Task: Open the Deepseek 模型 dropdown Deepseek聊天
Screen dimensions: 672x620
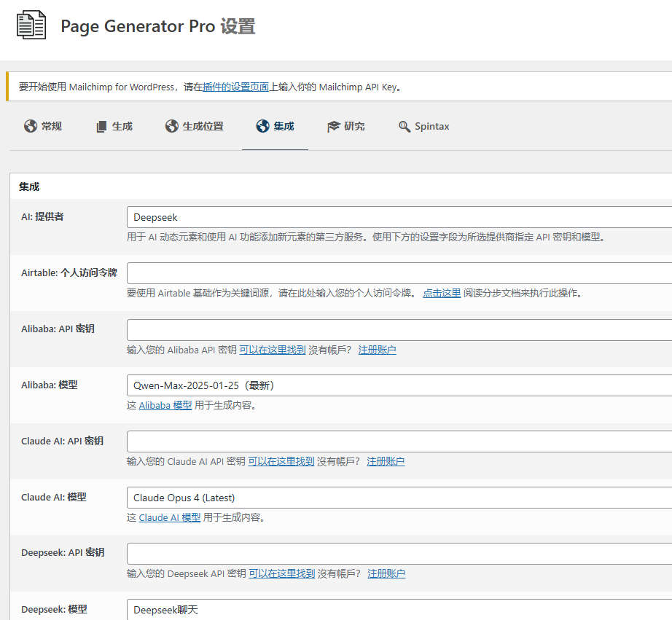Action: (399, 610)
